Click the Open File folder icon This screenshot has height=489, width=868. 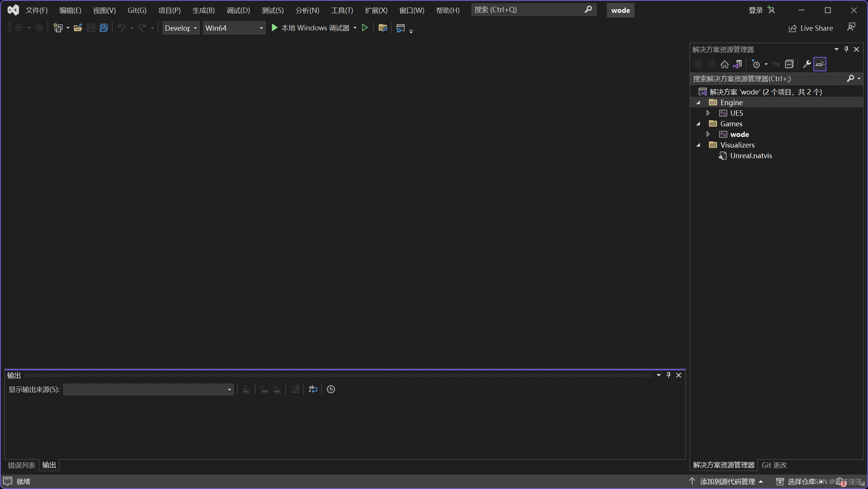tap(78, 28)
